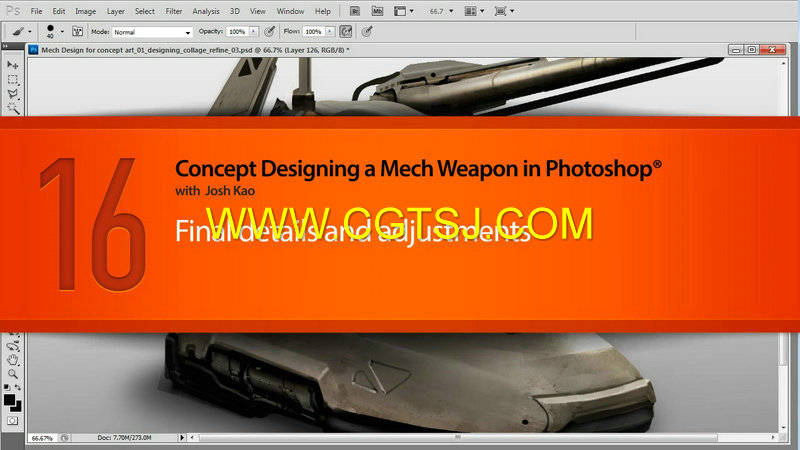This screenshot has width=800, height=450.
Task: Expand the collapsed tools panel arrows
Action: [5, 46]
